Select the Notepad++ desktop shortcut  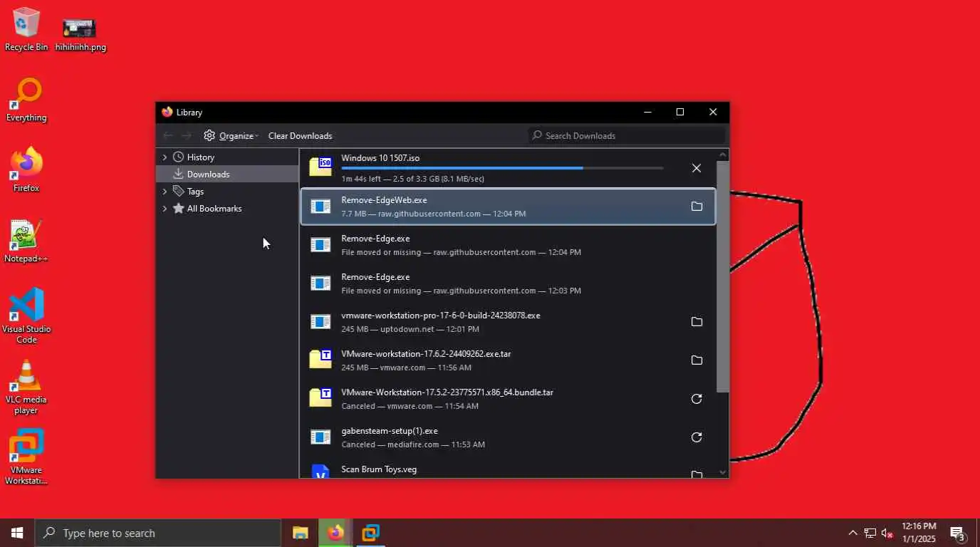pyautogui.click(x=26, y=241)
